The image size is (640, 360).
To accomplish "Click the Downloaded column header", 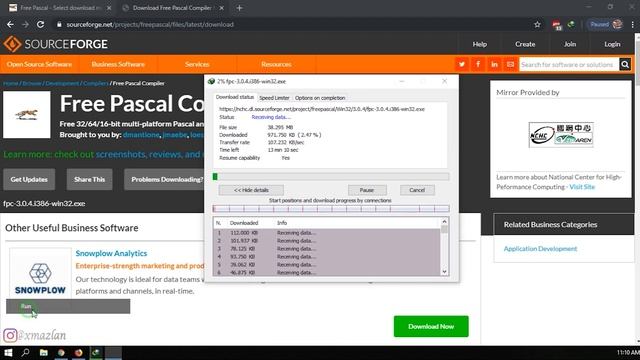I will (x=244, y=223).
